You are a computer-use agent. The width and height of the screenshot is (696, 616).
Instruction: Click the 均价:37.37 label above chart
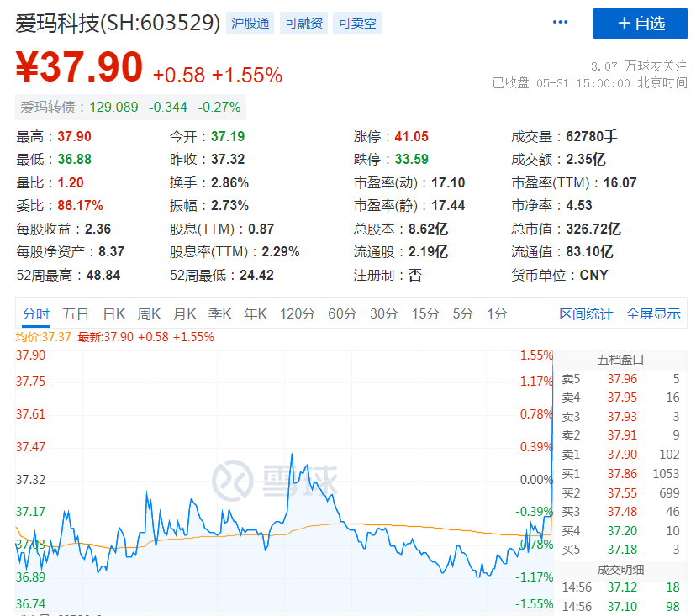[43, 337]
